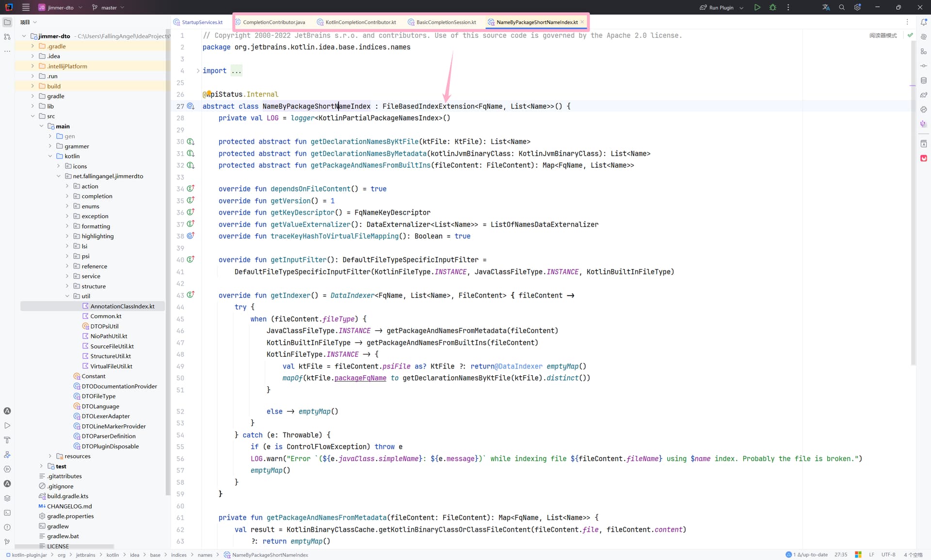
Task: Open Git tool window at sidebar bottom
Action: pyautogui.click(x=7, y=542)
